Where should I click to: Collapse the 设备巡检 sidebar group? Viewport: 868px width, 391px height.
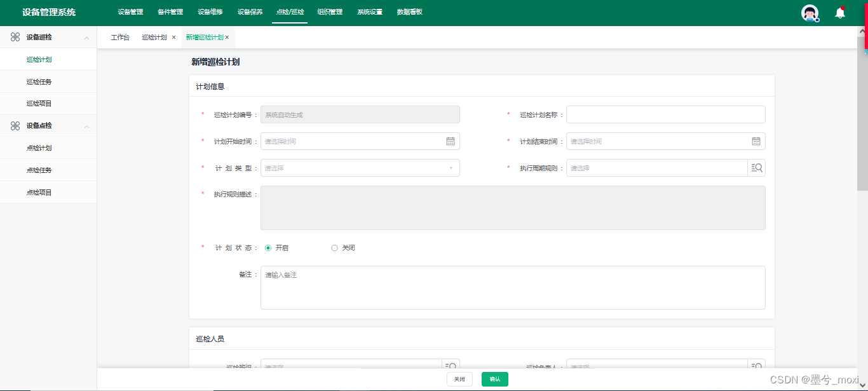pyautogui.click(x=86, y=38)
